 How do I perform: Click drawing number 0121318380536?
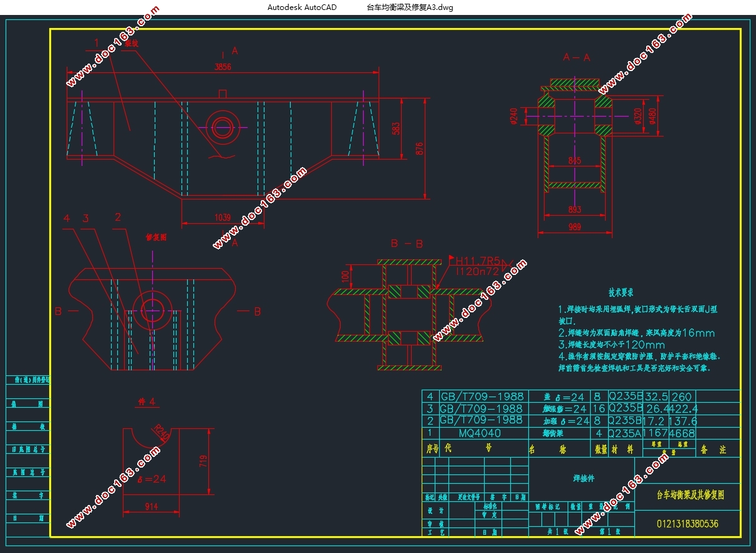point(687,524)
